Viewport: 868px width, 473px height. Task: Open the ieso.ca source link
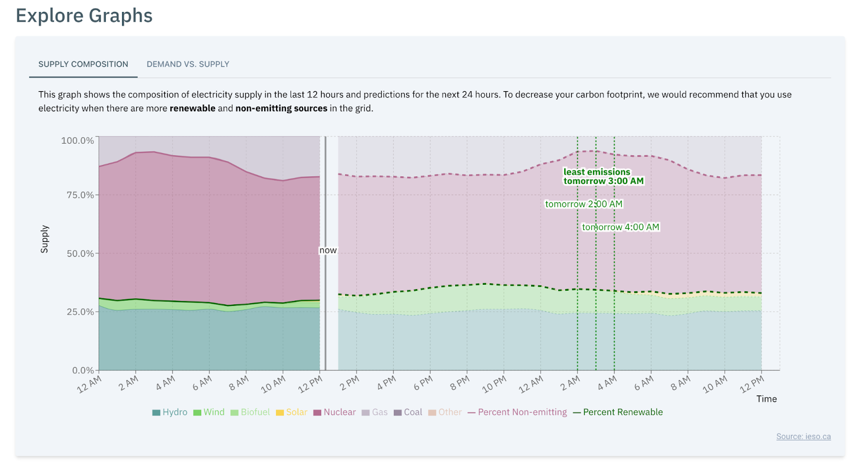[x=803, y=437]
